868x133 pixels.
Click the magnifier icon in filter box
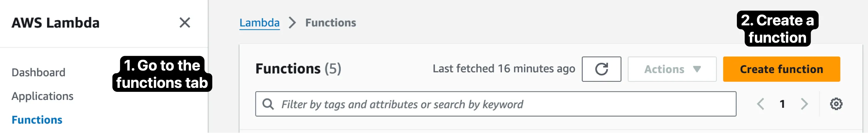(x=268, y=104)
